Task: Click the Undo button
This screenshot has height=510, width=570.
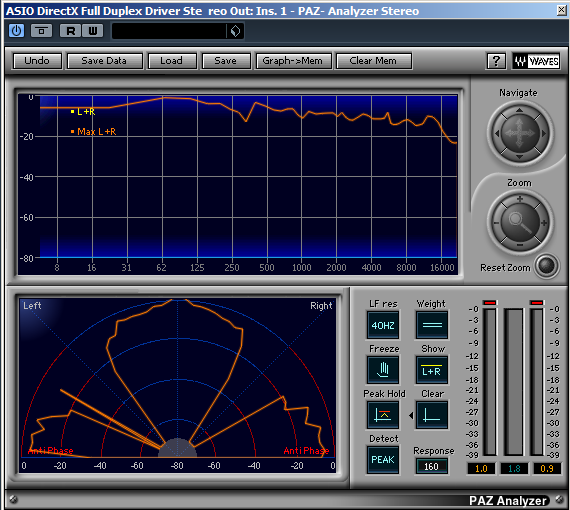Action: [x=37, y=61]
